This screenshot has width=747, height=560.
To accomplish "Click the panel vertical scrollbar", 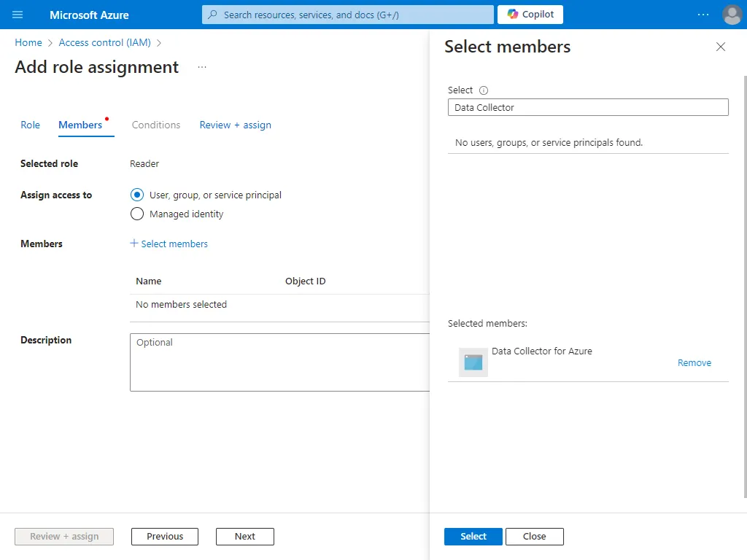I will (745, 286).
